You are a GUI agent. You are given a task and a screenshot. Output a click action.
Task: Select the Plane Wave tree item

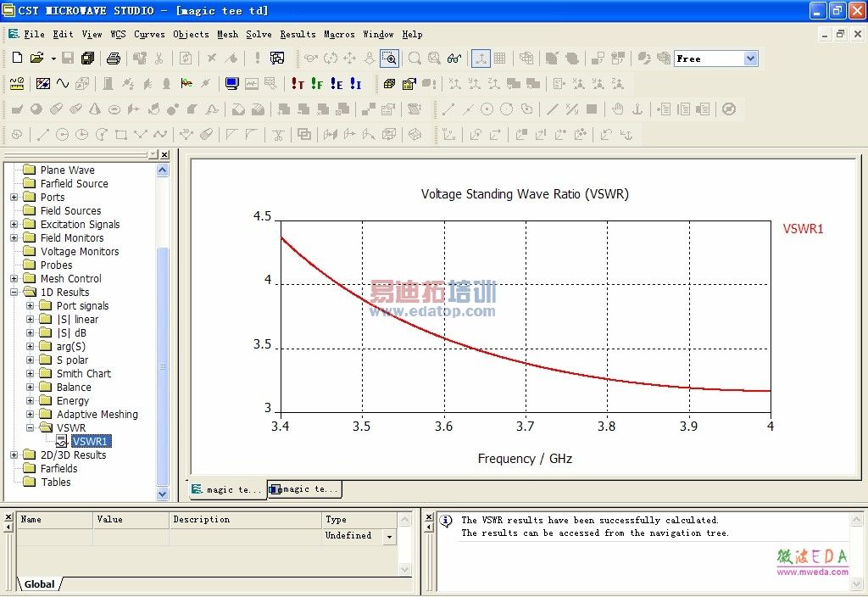point(67,170)
